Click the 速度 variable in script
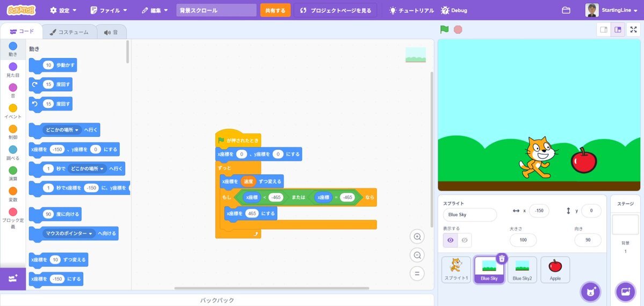644x306 pixels. point(249,181)
